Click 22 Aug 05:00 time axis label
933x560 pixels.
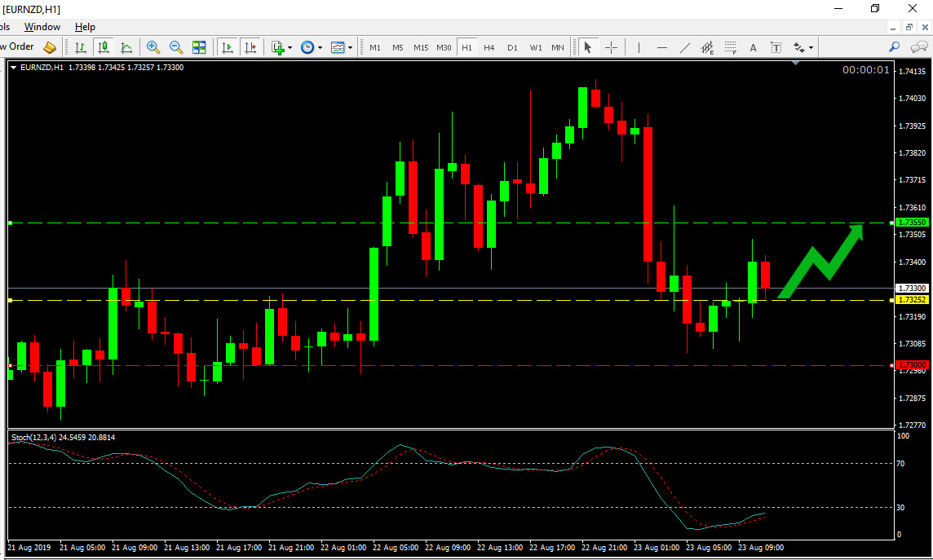395,548
